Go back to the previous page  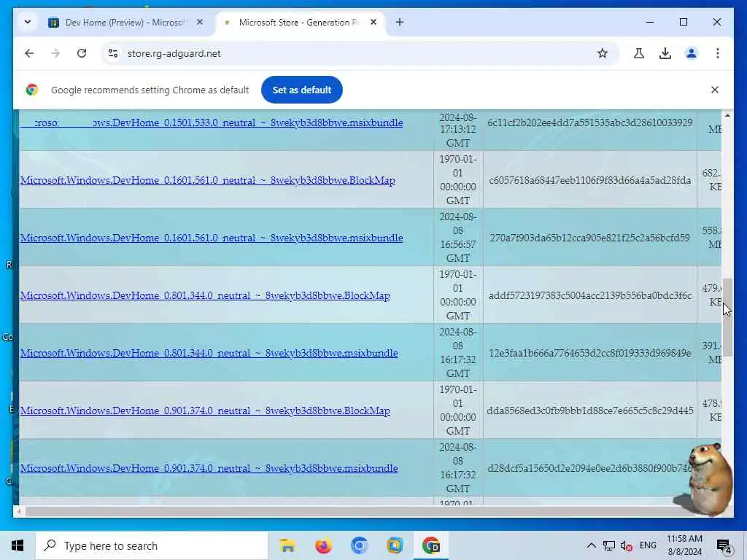coord(29,53)
